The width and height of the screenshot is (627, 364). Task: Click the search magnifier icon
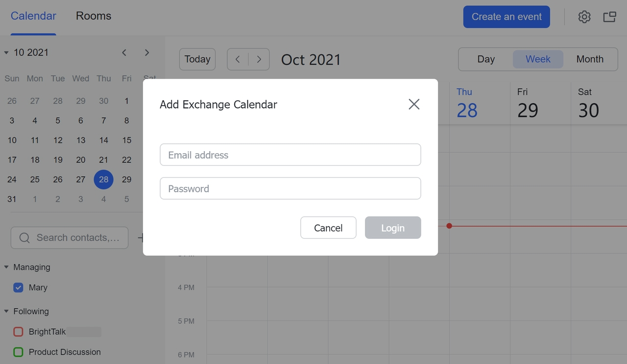pos(24,238)
